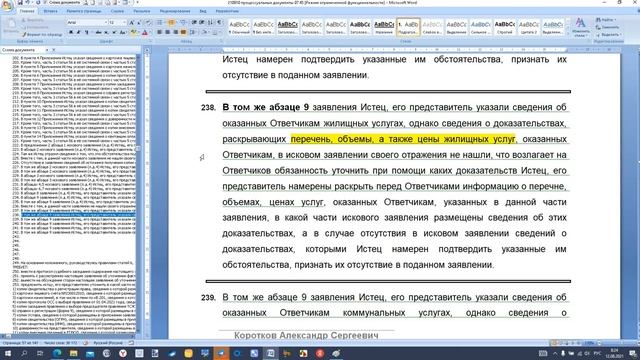Switch to Разметка страницы tab
The height and width of the screenshot is (360, 640).
point(84,11)
